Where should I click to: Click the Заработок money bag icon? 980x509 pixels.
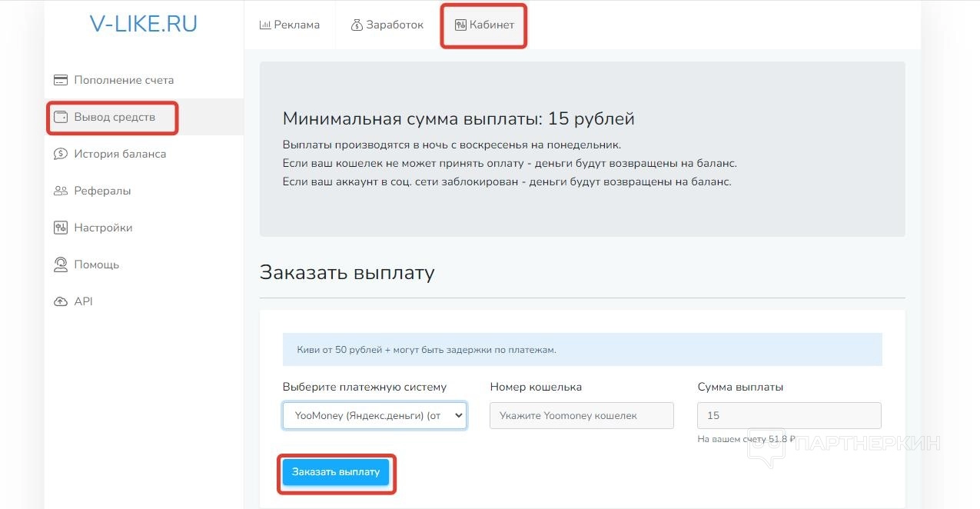click(357, 25)
